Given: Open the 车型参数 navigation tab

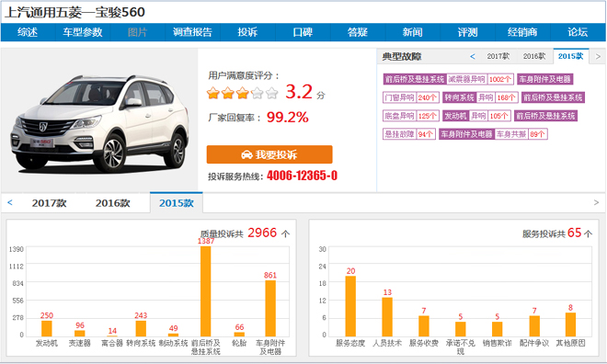Looking at the screenshot, I should pos(83,32).
